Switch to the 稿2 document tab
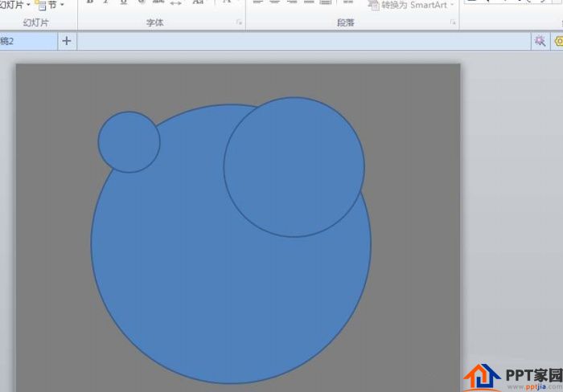Screen dimensions: 563x392 (x=28, y=41)
